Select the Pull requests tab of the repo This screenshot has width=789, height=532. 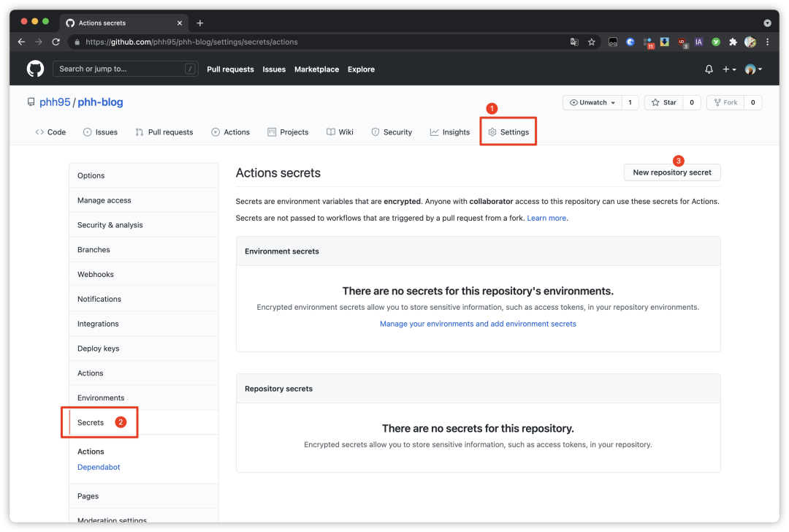164,132
